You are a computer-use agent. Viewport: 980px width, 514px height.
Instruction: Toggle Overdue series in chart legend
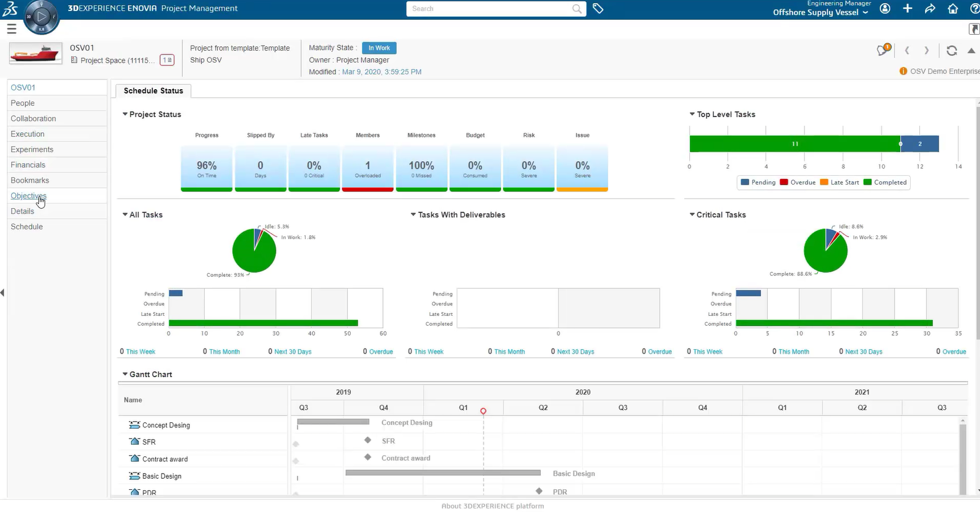tap(797, 183)
